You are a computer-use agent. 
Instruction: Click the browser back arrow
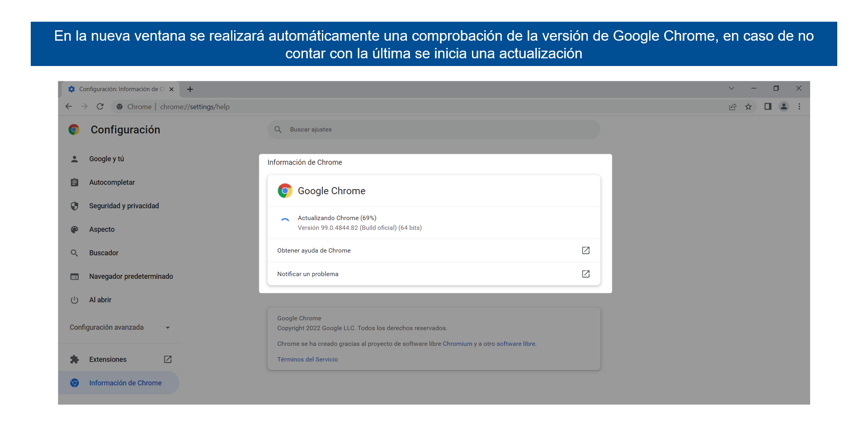click(x=69, y=107)
